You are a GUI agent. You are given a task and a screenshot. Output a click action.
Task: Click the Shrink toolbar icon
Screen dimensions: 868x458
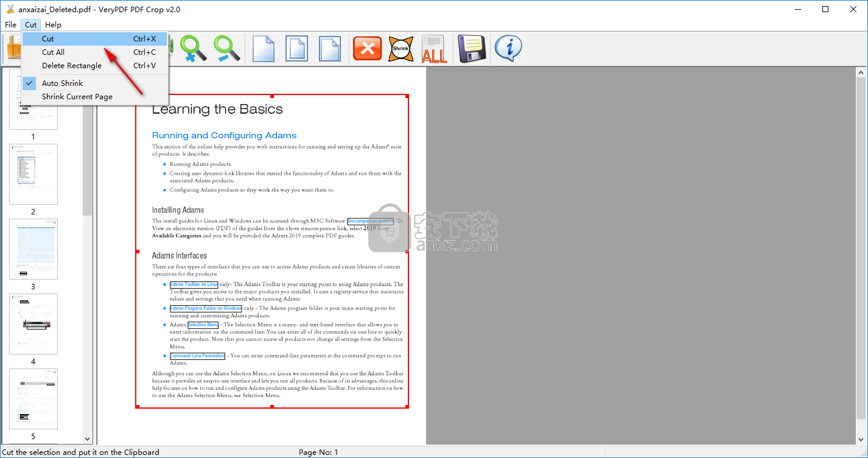[401, 48]
